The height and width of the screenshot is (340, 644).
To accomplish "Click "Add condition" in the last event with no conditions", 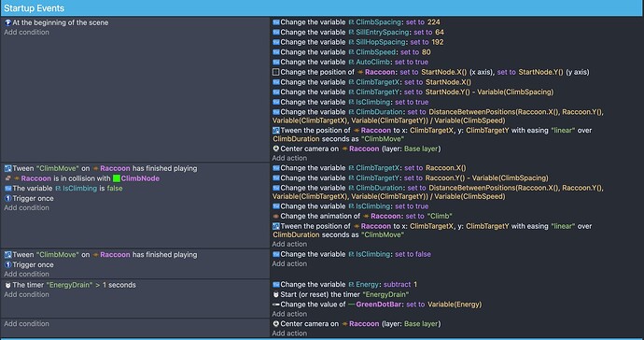I will 26,323.
